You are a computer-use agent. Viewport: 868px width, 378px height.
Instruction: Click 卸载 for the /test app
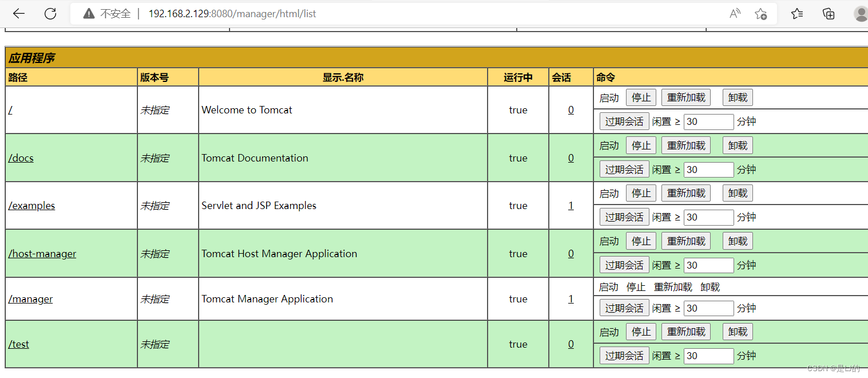tap(738, 332)
